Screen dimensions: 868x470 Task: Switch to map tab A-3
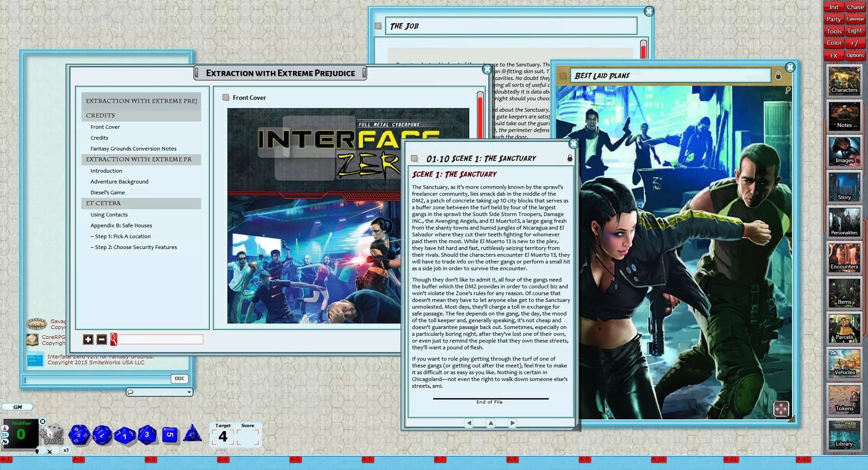(151, 458)
